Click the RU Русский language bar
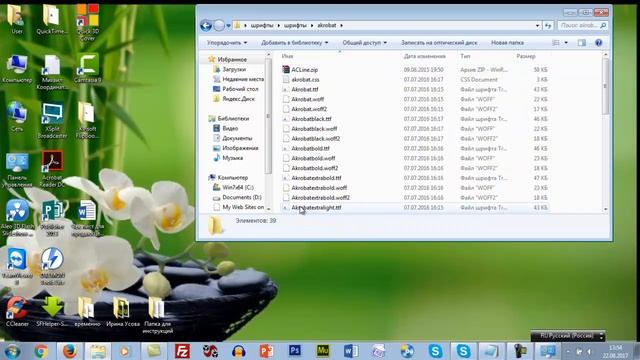The width and height of the screenshot is (640, 360). 567,336
